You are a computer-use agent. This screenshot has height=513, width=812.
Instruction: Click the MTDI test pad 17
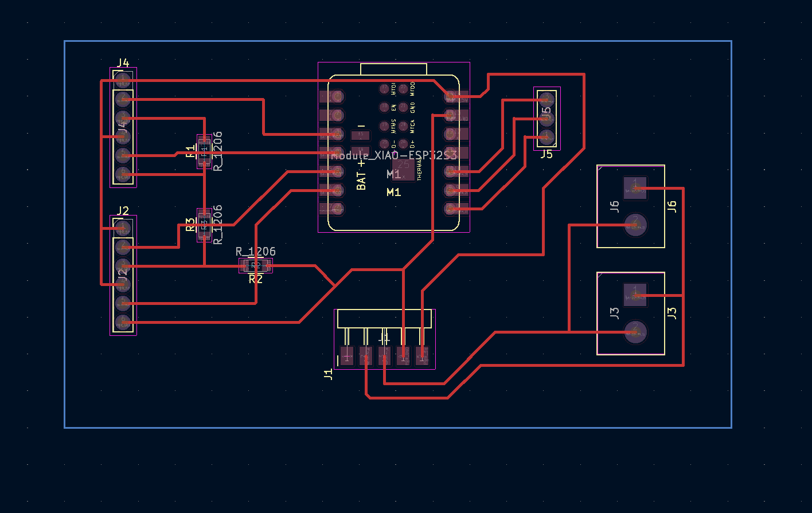[384, 88]
